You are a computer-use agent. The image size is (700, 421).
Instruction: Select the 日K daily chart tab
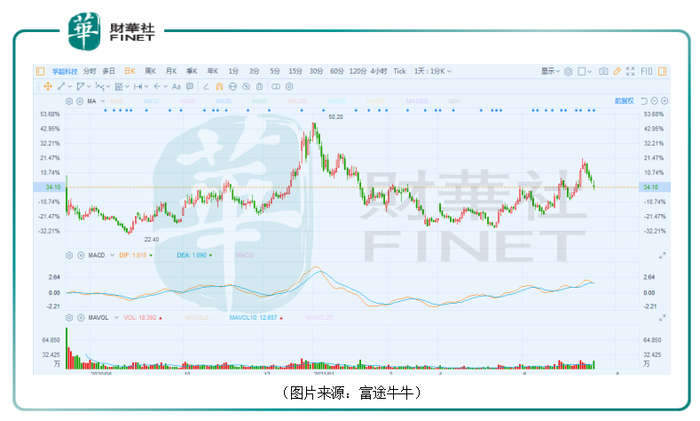click(129, 71)
